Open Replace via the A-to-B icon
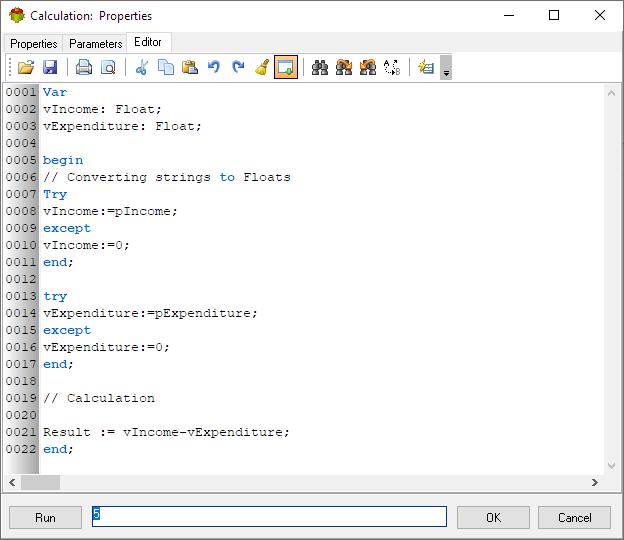The image size is (624, 540). (392, 67)
